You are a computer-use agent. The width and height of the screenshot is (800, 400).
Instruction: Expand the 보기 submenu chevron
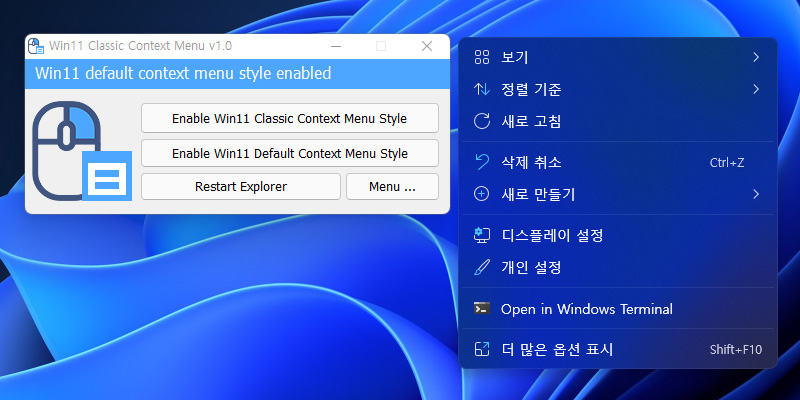point(756,57)
